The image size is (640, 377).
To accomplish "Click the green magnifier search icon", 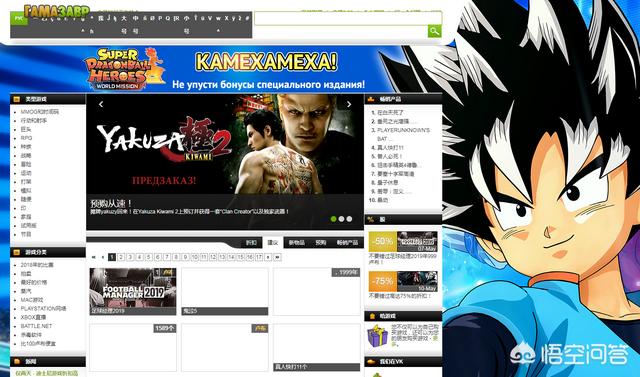I will (x=434, y=31).
